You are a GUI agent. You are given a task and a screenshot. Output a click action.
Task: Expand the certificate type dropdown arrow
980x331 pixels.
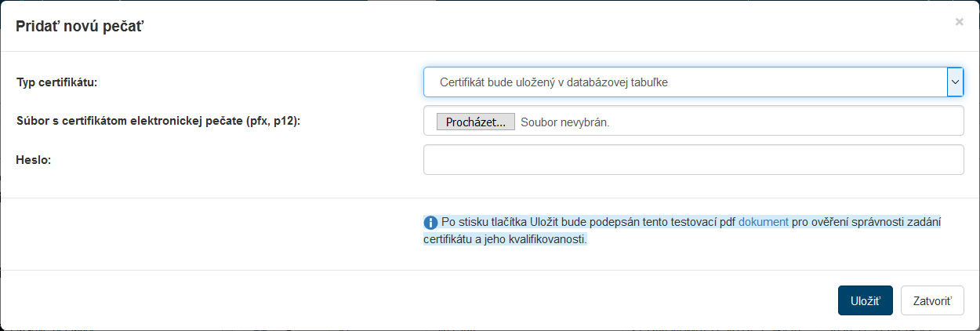[954, 82]
